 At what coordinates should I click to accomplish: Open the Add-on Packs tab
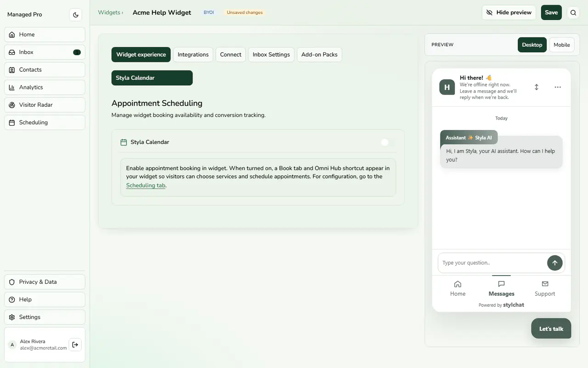(319, 54)
